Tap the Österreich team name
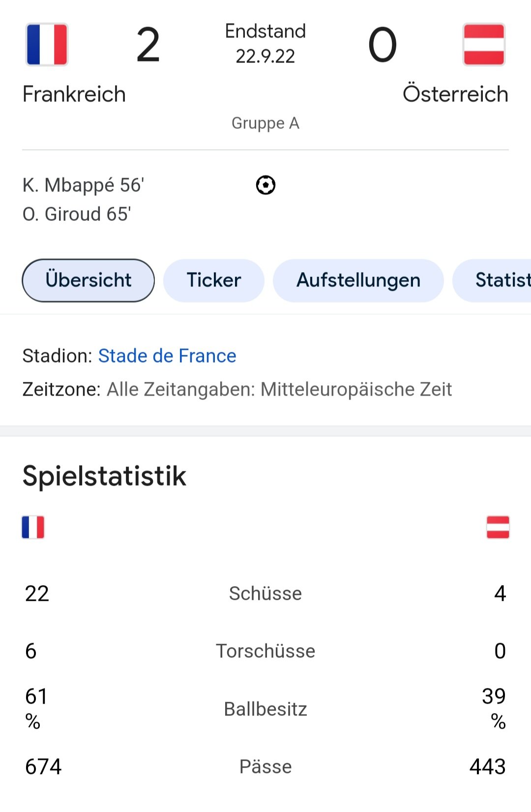 tap(455, 94)
